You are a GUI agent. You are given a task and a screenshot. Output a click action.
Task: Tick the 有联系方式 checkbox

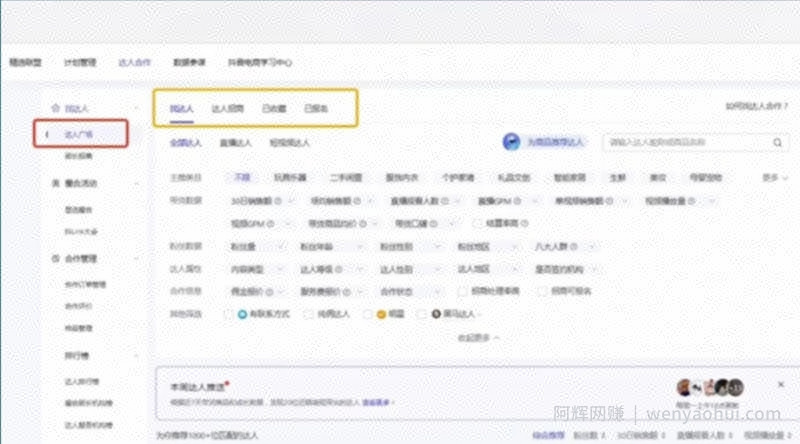(228, 314)
